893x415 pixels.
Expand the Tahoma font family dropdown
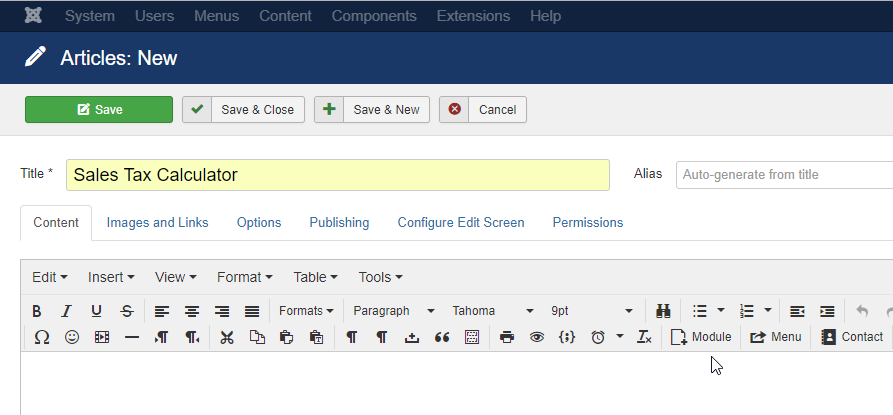coord(493,311)
